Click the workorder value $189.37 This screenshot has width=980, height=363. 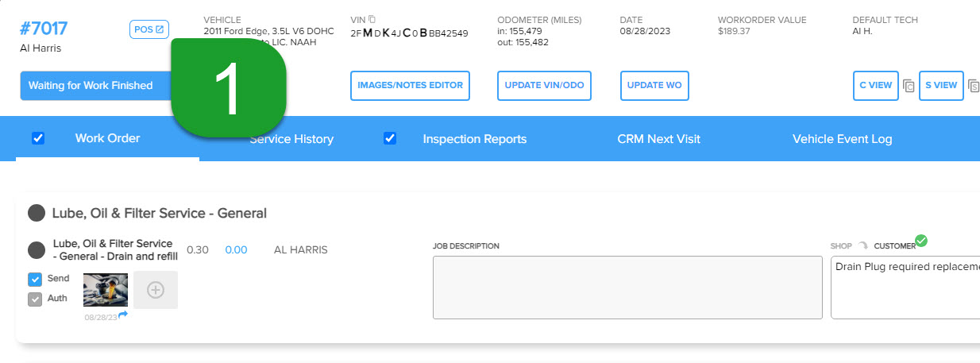coord(735,32)
